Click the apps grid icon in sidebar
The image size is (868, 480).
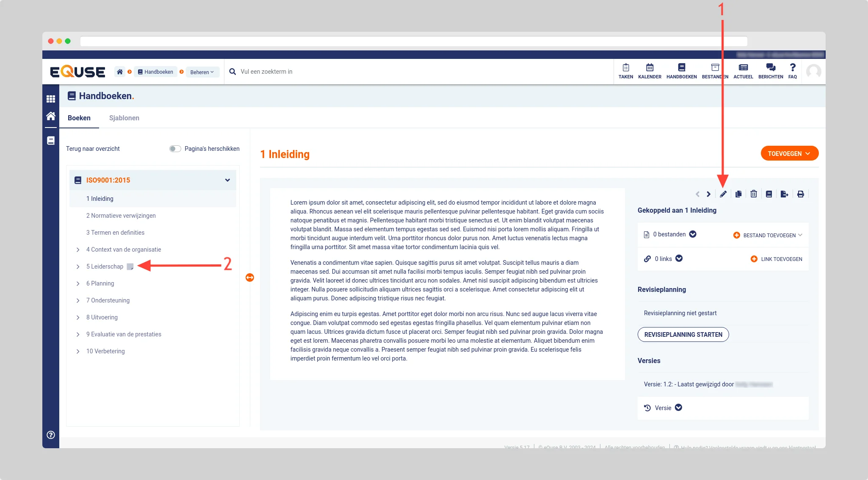[x=51, y=99]
